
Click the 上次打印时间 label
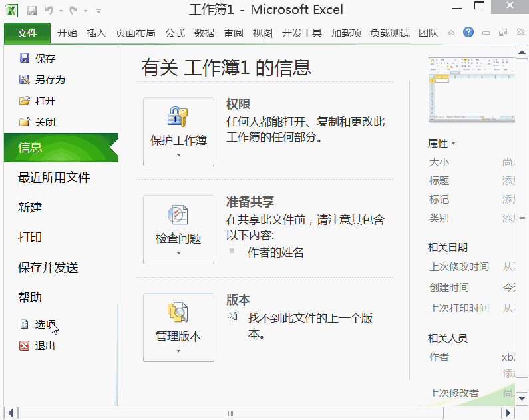459,308
